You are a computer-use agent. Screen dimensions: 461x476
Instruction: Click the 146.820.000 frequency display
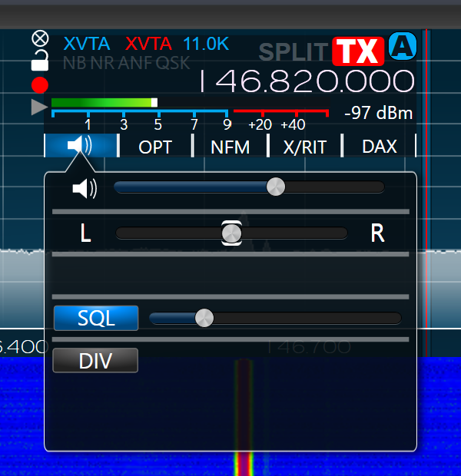coord(307,81)
